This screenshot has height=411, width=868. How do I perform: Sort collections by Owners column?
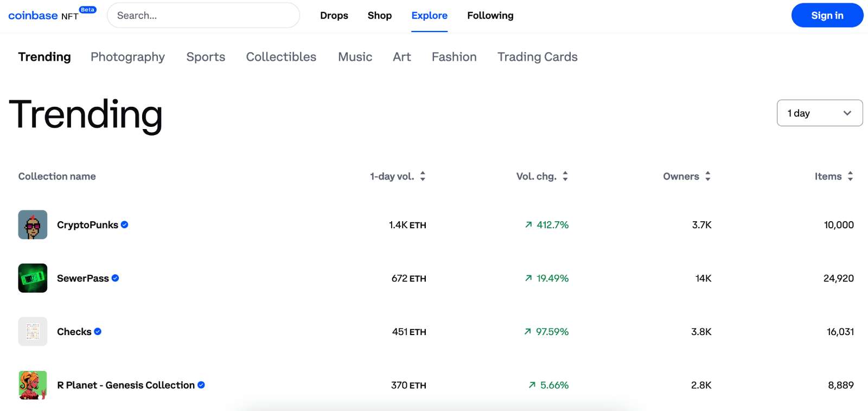[707, 176]
